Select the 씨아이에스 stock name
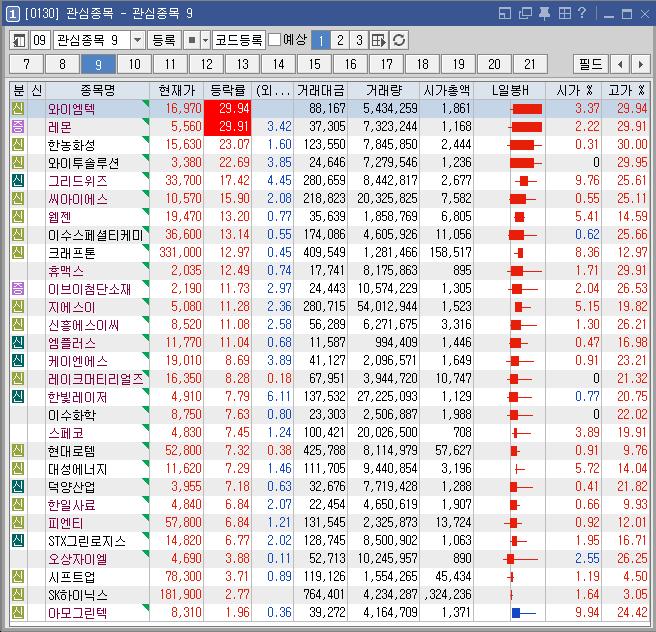 click(77, 199)
